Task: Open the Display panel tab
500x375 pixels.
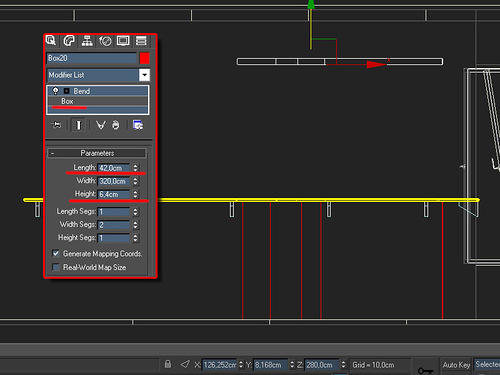Action: (x=123, y=41)
